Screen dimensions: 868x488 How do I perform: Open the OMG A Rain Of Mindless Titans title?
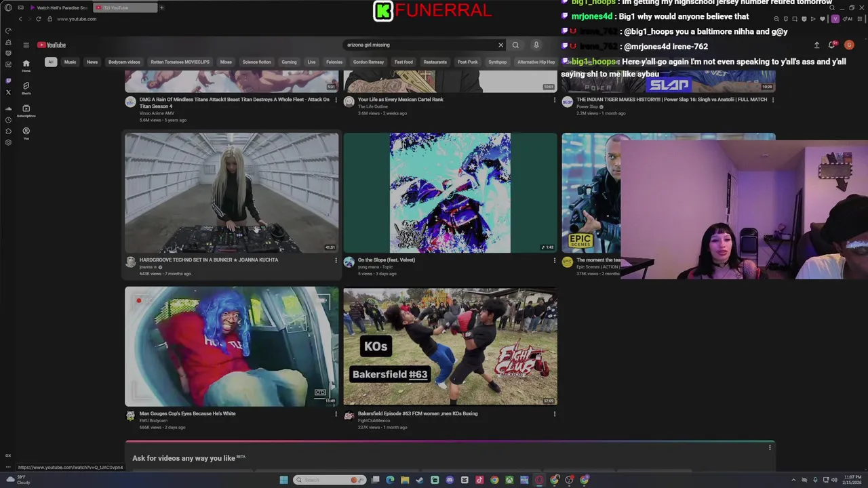[x=235, y=103]
